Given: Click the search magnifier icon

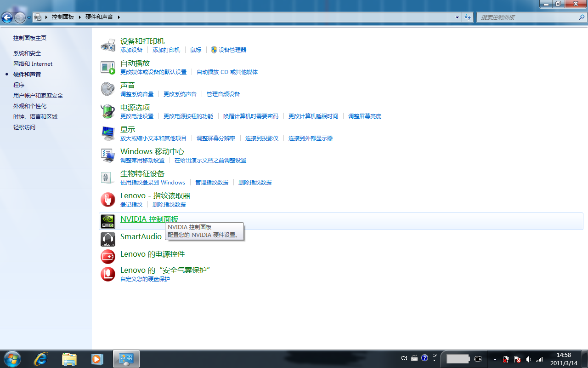Looking at the screenshot, I should (582, 17).
